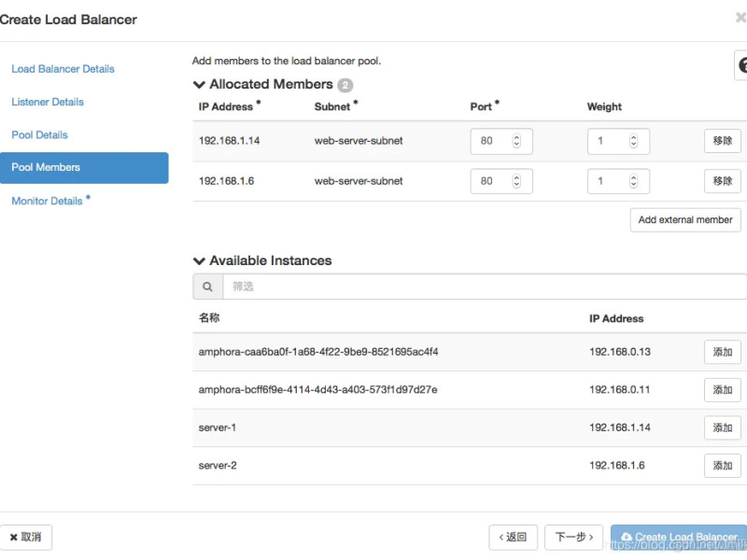Adjust port stepper for 192.168.1.6
Screen dimensions: 747x560
pyautogui.click(x=516, y=181)
